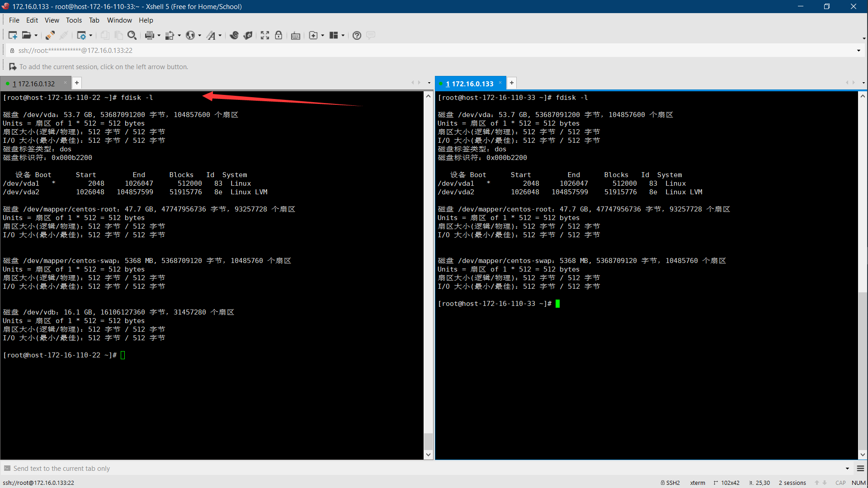Click the left terminal scrollbar thumb

429,441
